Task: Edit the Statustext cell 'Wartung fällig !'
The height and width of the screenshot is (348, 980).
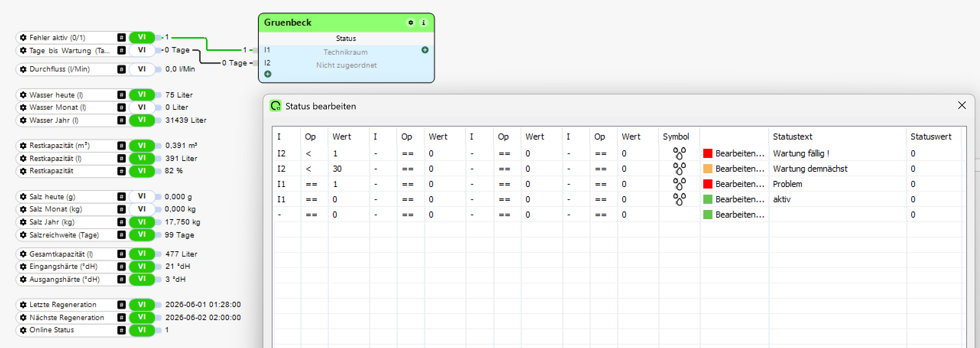Action: coord(837,153)
